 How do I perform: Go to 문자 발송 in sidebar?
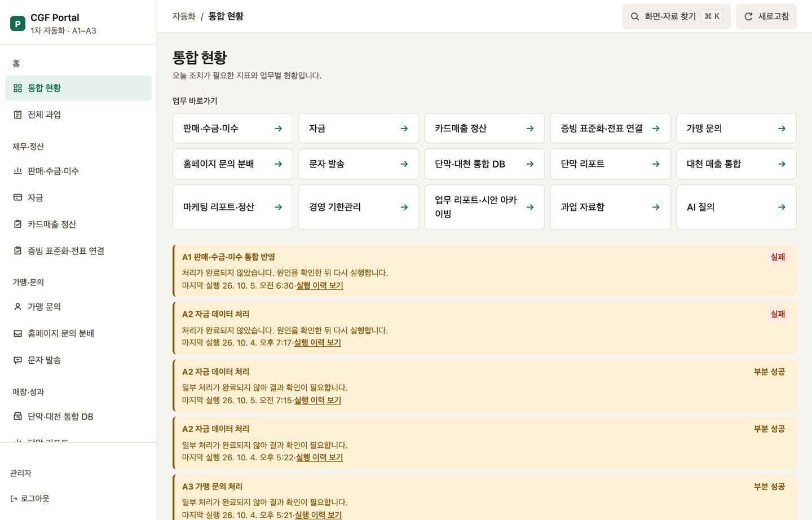(78, 360)
